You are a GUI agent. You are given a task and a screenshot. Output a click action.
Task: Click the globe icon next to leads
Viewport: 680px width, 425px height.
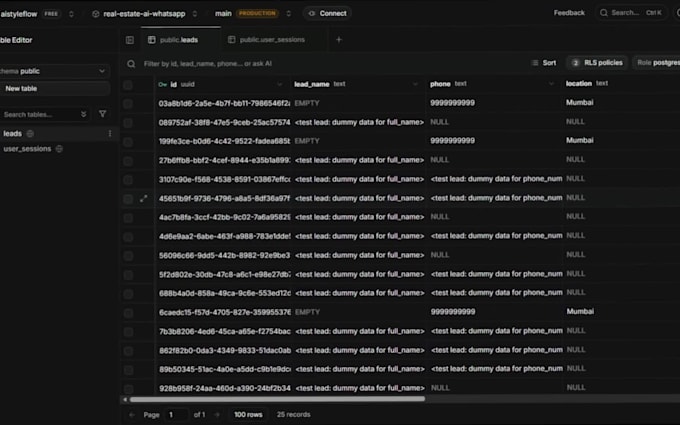pyautogui.click(x=30, y=134)
